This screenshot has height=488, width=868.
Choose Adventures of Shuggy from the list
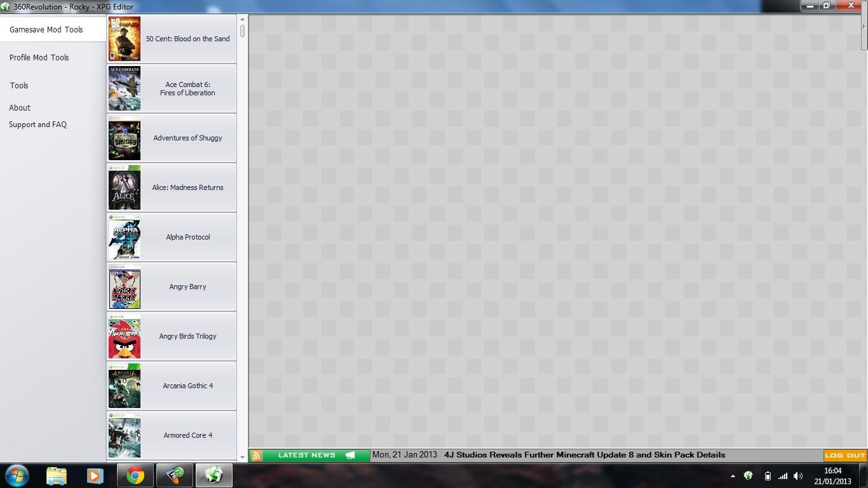pos(187,138)
